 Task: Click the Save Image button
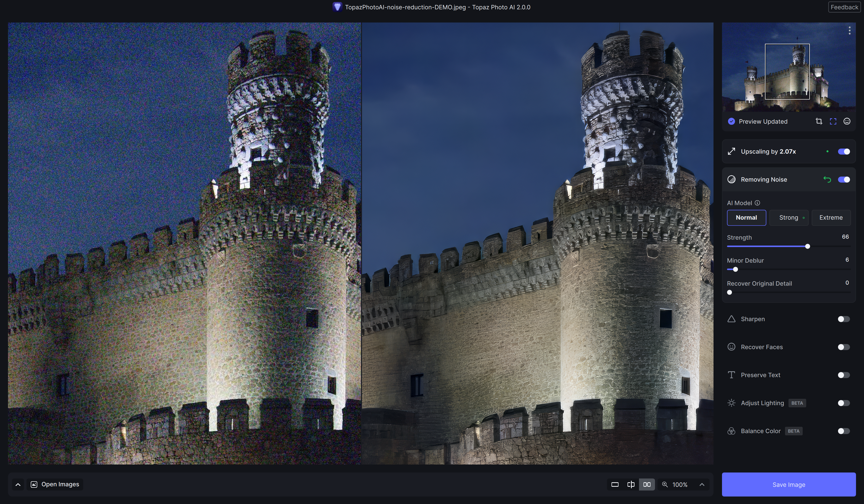tap(788, 484)
